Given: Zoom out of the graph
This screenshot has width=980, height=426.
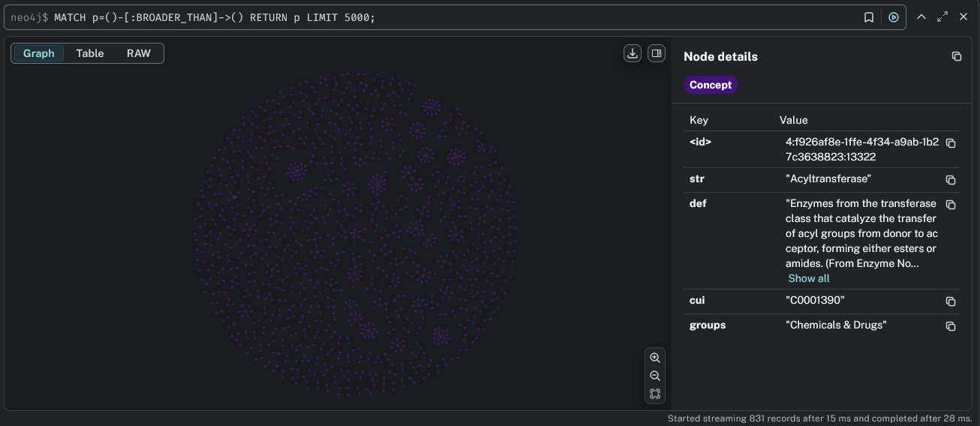Looking at the screenshot, I should (x=655, y=376).
